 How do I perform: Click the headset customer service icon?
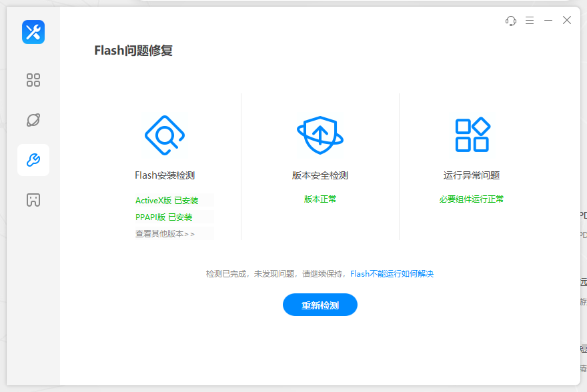click(511, 21)
